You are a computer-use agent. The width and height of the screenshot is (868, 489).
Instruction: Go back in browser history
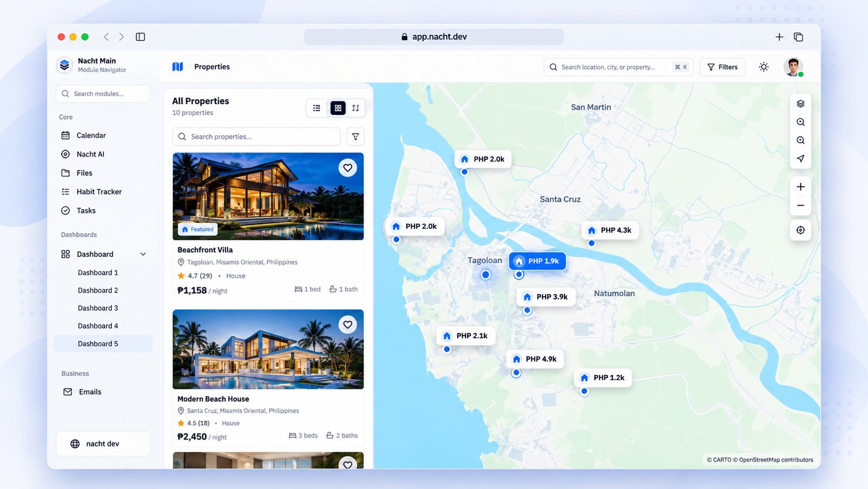click(106, 37)
